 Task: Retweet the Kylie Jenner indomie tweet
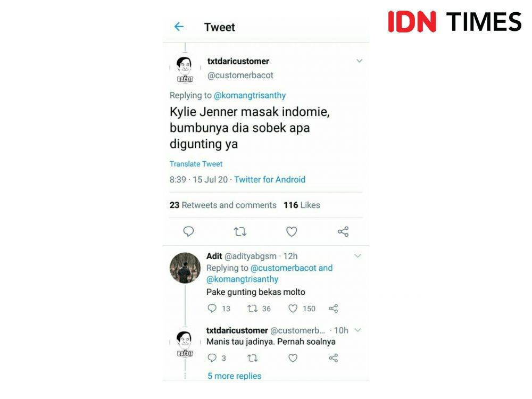(240, 232)
